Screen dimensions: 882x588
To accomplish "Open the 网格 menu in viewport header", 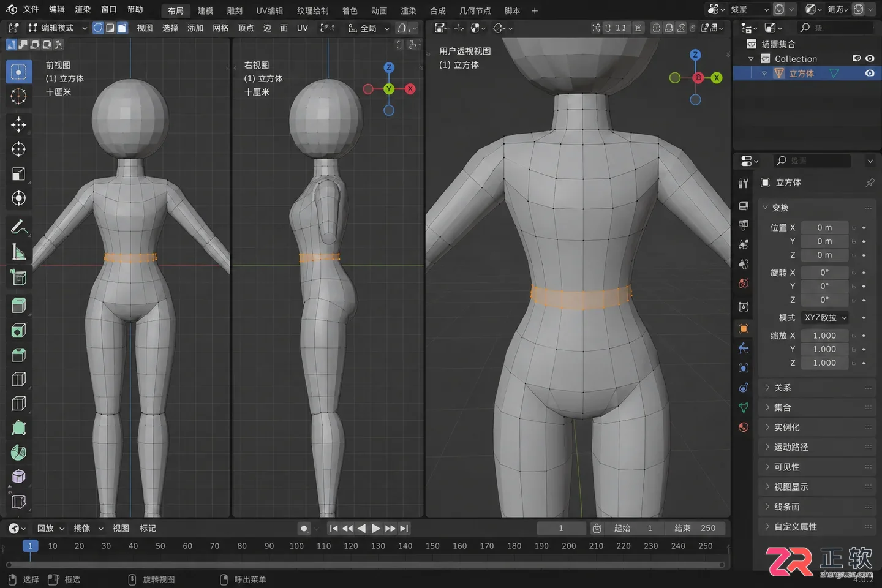I will [221, 28].
